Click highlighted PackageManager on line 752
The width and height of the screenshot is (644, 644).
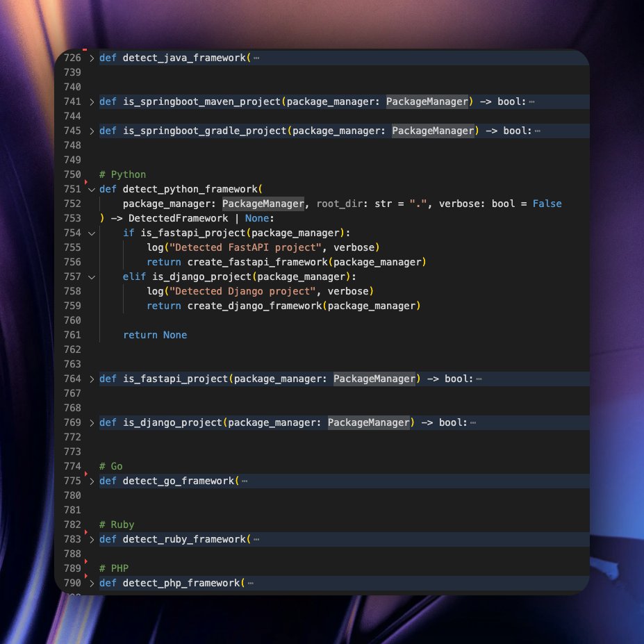(x=263, y=204)
